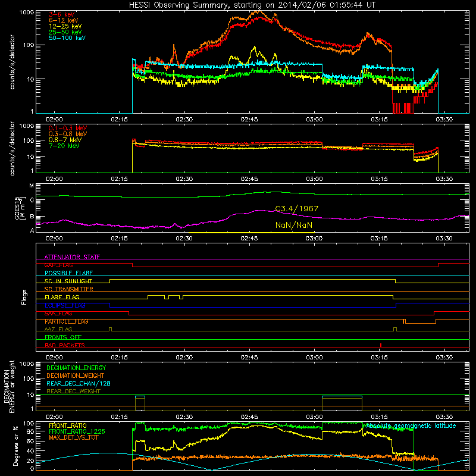Select the PARTICLE_FLAG label

pyautogui.click(x=67, y=321)
